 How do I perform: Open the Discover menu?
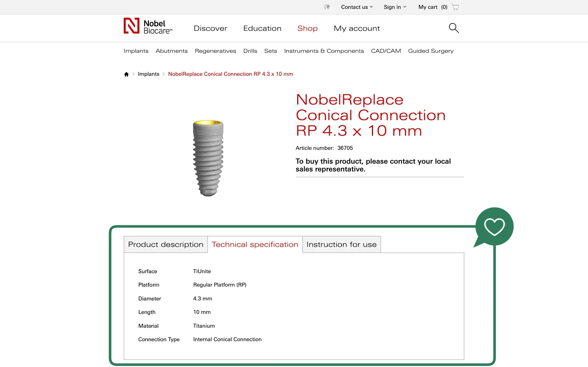pos(210,28)
